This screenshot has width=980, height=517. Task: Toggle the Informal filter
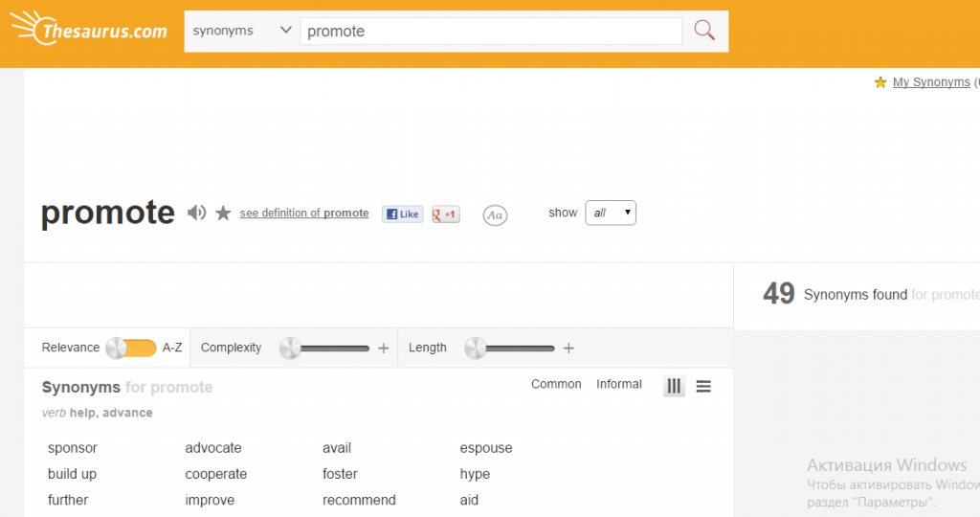619,384
